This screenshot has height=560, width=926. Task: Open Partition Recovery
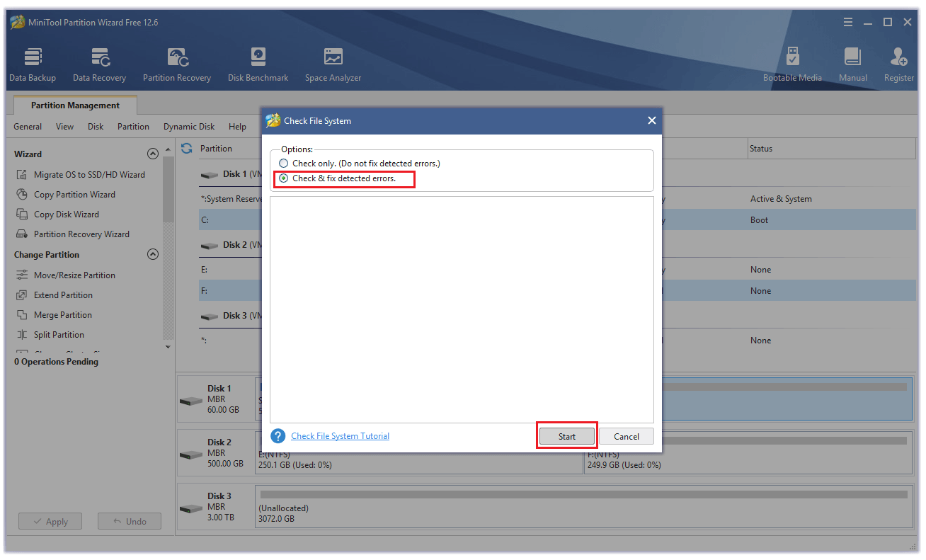(x=177, y=64)
